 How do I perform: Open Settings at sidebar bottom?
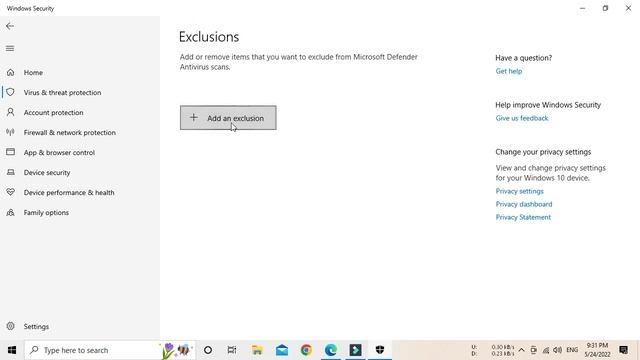36,327
